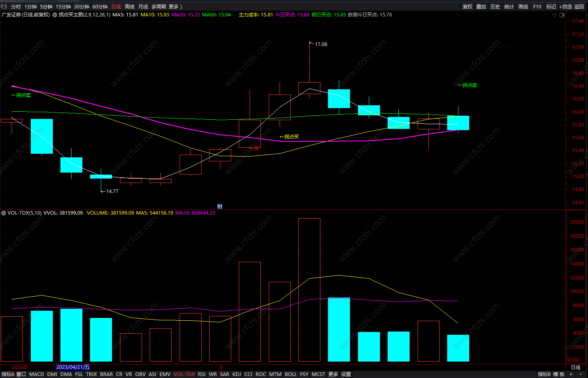
Task: Switch to 30分钟 period
Action: pos(82,7)
